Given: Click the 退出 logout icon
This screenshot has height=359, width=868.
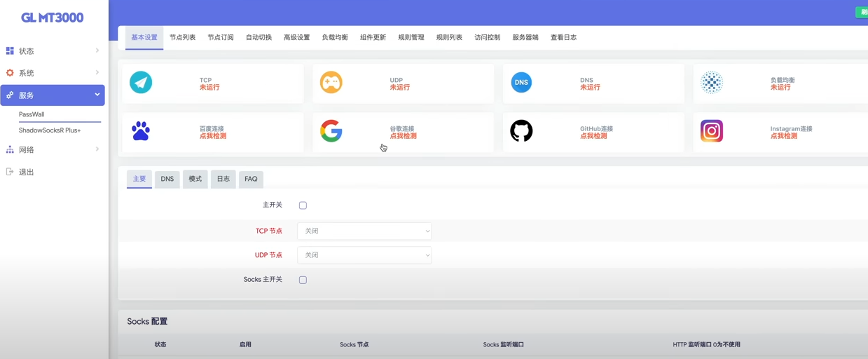Looking at the screenshot, I should (10, 172).
